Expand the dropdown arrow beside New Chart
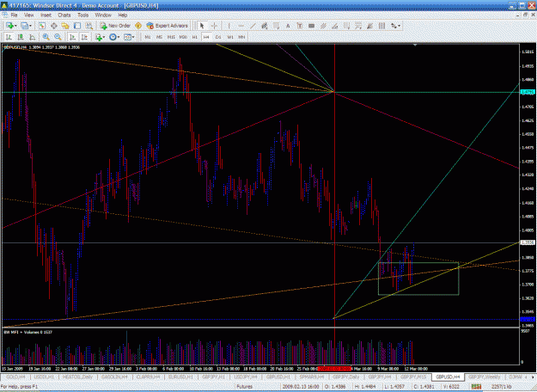 click(15, 26)
